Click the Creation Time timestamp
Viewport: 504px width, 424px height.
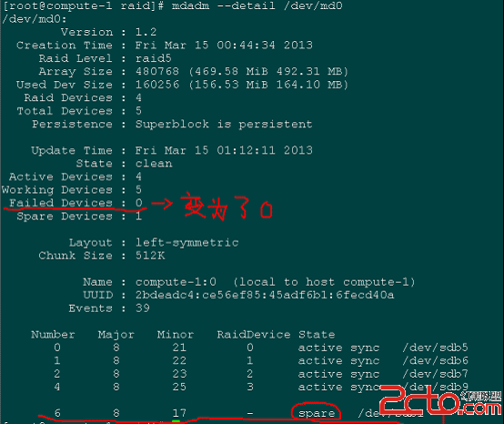click(x=224, y=45)
